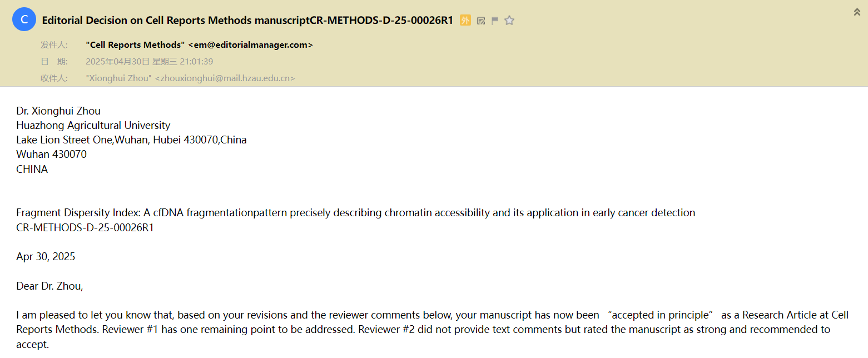Click the Fragment Dispersity Index manuscript title
The height and width of the screenshot is (358, 868).
(x=356, y=212)
